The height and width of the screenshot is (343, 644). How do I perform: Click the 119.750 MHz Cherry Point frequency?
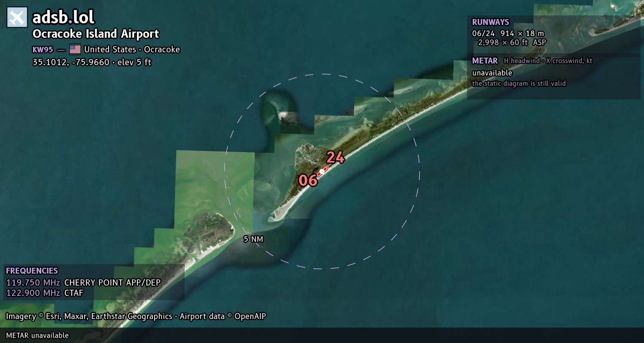click(x=83, y=283)
